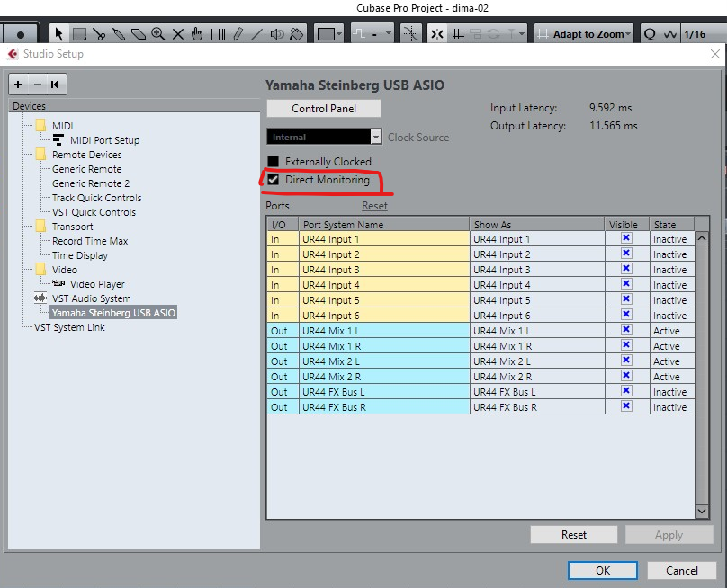Edit the Show As name UR44 Input 2
The height and width of the screenshot is (588, 727).
pos(537,254)
